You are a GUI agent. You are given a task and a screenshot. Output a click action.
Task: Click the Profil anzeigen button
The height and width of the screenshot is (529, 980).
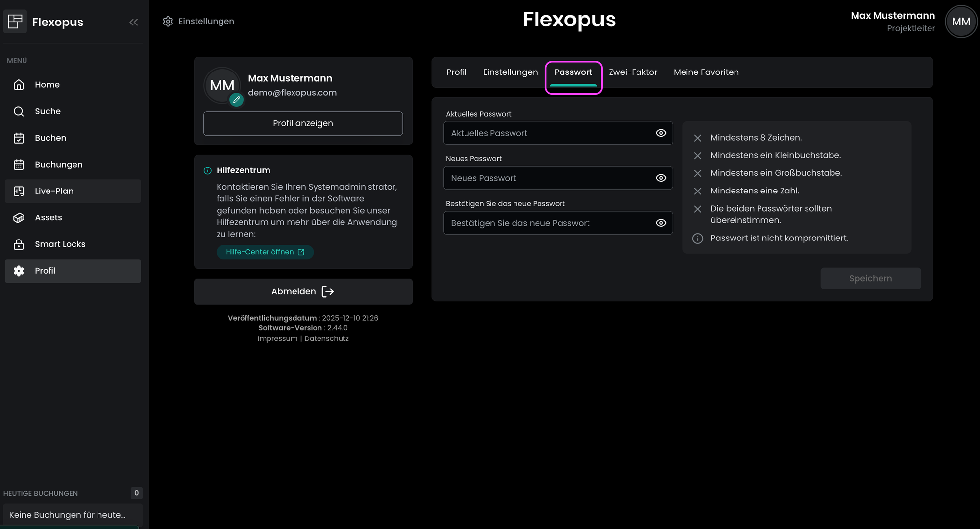(303, 123)
